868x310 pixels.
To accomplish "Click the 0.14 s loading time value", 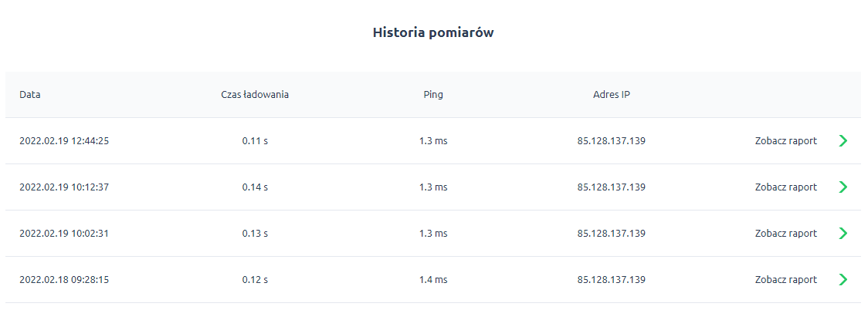I will click(255, 187).
